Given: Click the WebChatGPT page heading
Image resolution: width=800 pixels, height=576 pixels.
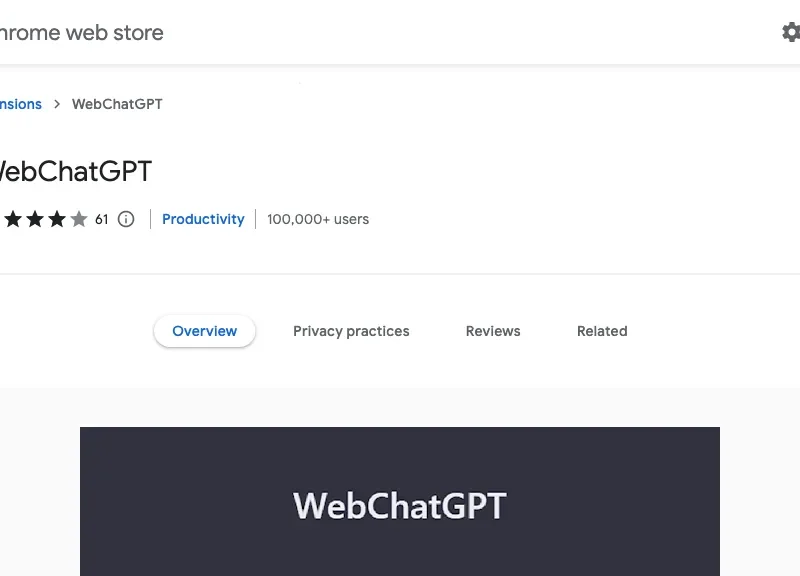Looking at the screenshot, I should coord(75,171).
